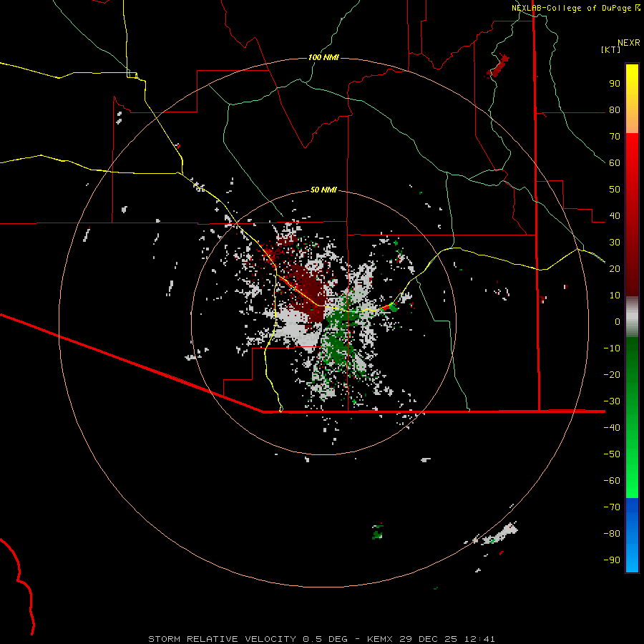Image resolution: width=644 pixels, height=644 pixels.
Task: Select the 0 value on velocity scale
Action: 618,321
